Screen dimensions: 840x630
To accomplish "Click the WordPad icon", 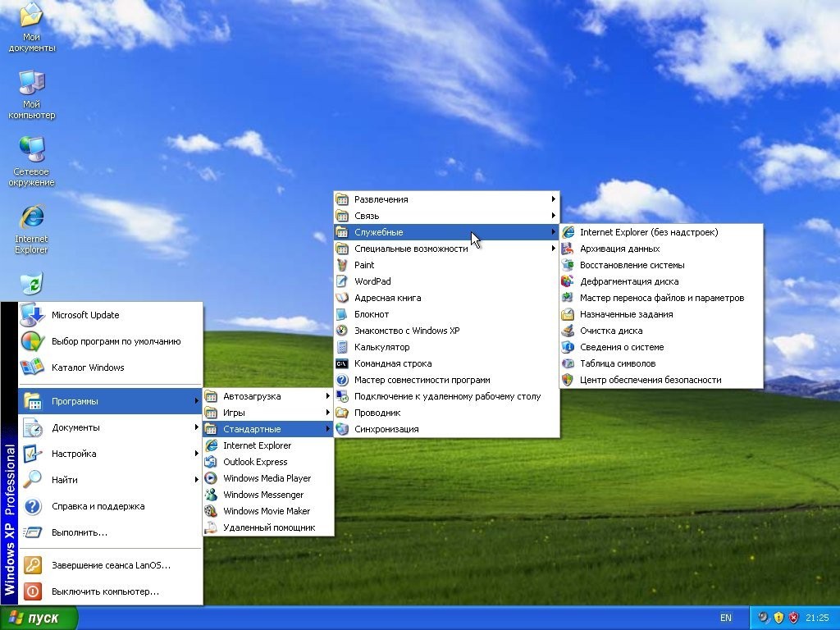I will pyautogui.click(x=342, y=281).
